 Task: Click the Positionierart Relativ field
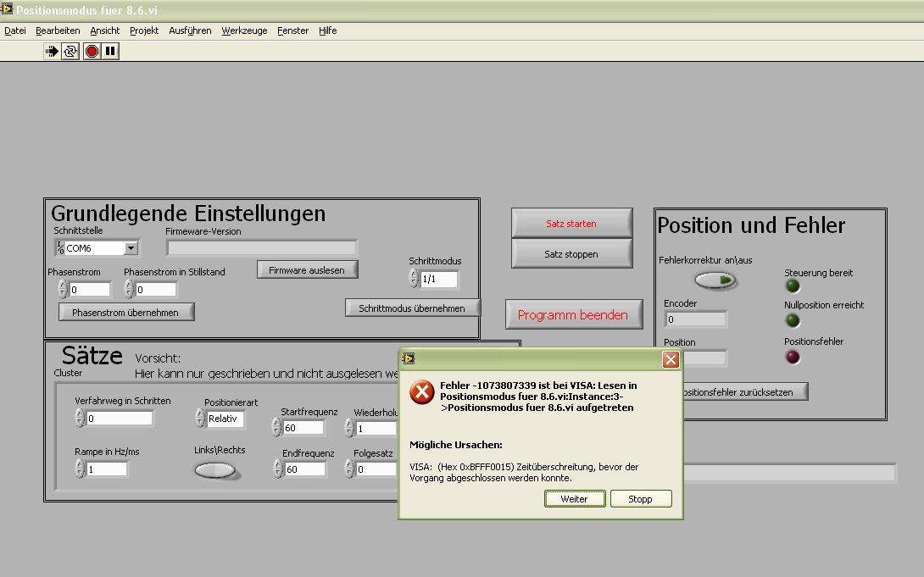225,419
